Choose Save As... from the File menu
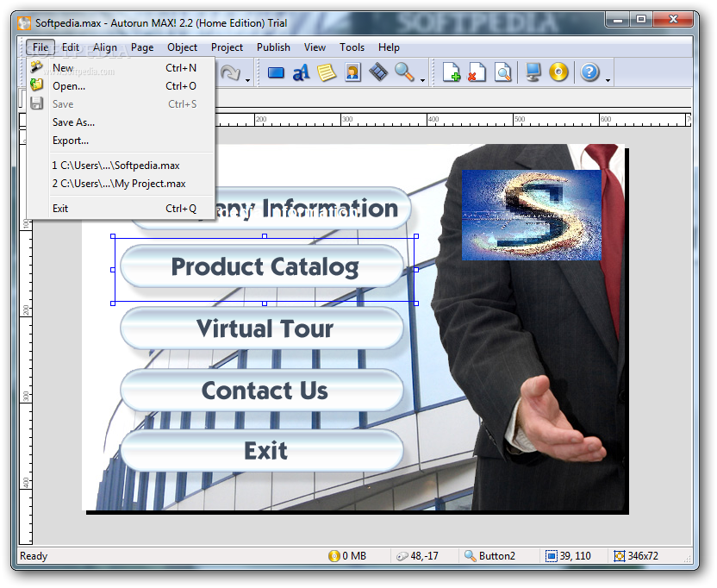The height and width of the screenshot is (588, 717). pyautogui.click(x=122, y=122)
